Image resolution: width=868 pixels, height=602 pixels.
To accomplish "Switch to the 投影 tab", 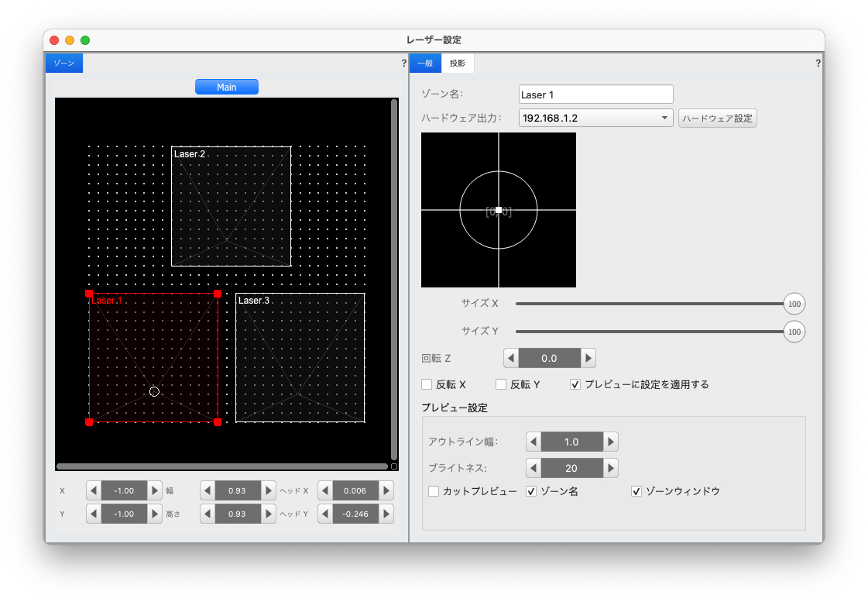I will click(458, 63).
